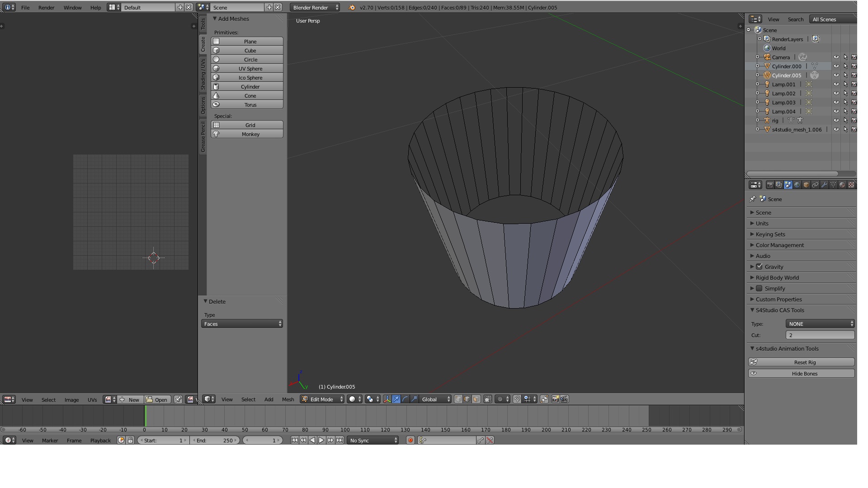Click the Open image button
Viewport: 868px width, 488px height.
tap(157, 399)
